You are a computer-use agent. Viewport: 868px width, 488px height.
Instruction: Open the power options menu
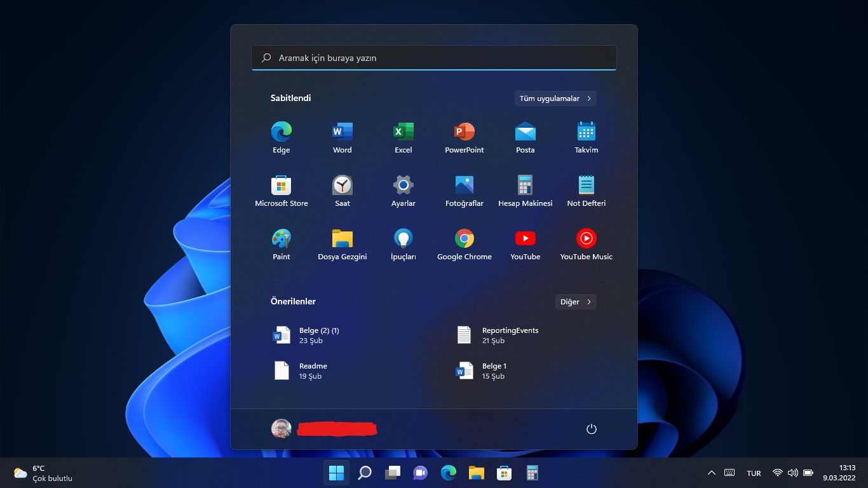pyautogui.click(x=591, y=429)
